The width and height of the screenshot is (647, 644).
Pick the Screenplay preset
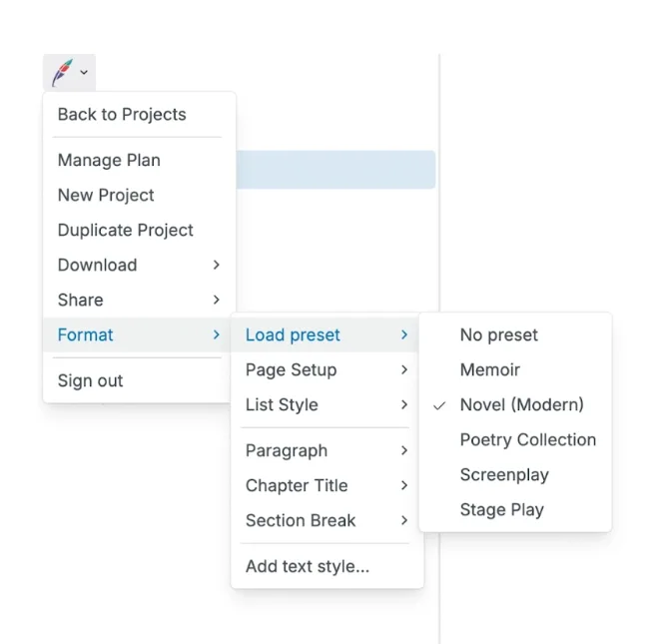coord(504,474)
